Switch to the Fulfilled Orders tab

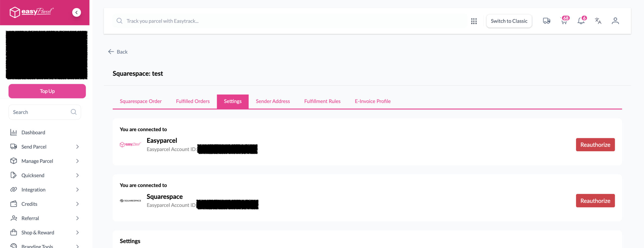point(193,101)
